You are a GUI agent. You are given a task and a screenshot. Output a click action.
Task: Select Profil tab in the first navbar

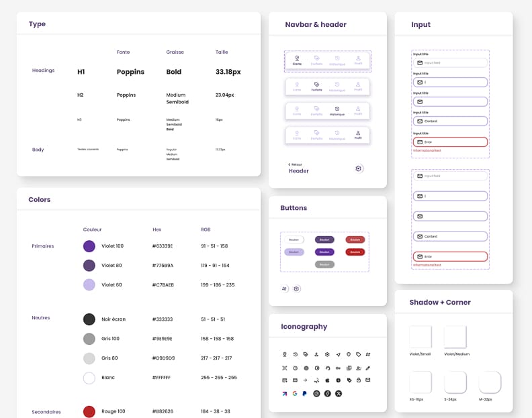(358, 60)
